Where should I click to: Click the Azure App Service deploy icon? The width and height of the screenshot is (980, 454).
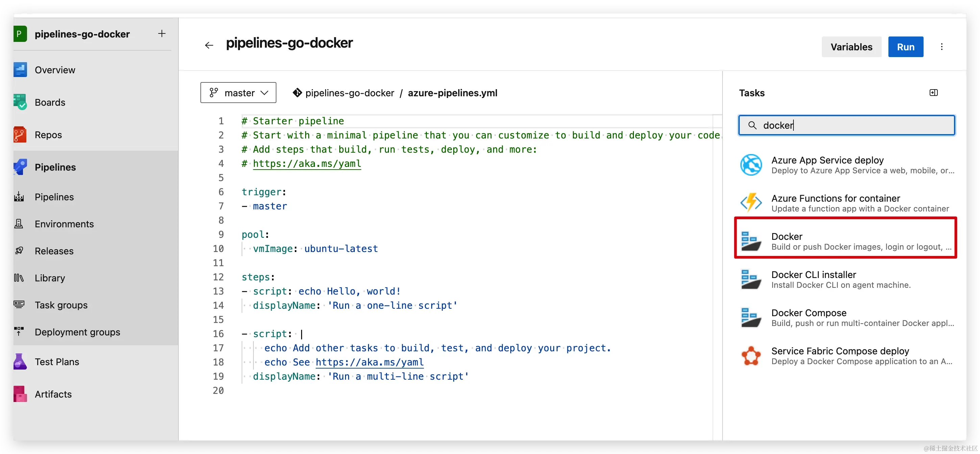point(750,164)
